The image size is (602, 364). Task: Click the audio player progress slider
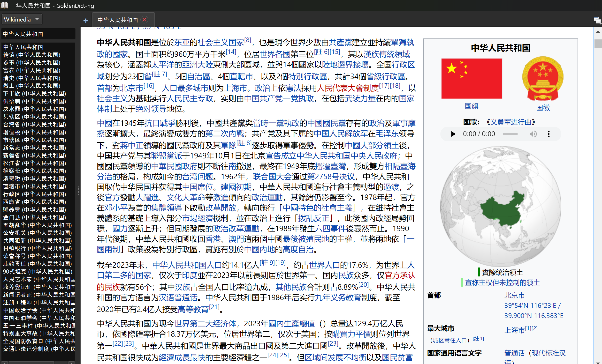pyautogui.click(x=510, y=134)
